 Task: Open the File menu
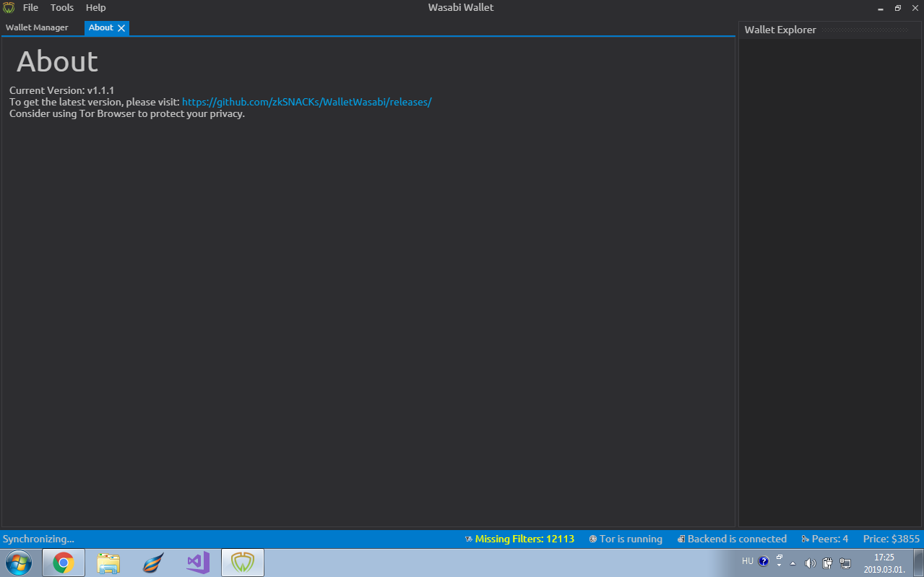30,8
